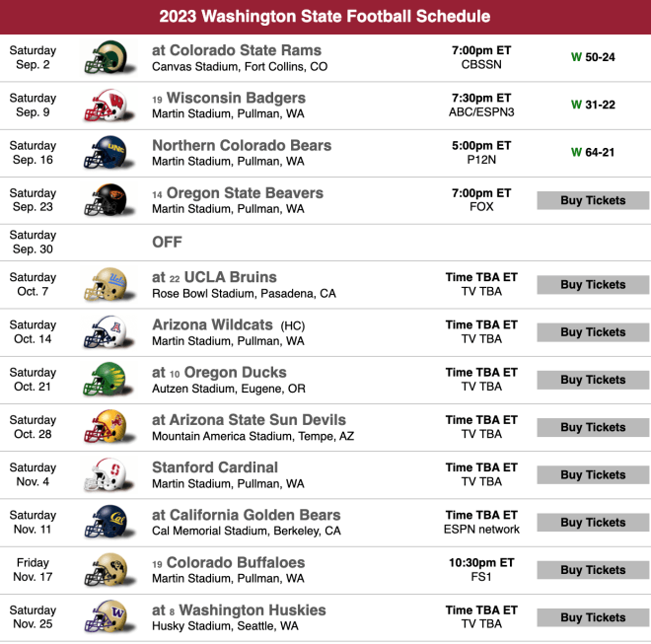
Task: Open the UCLA Bruins helmet icon
Action: 108,284
